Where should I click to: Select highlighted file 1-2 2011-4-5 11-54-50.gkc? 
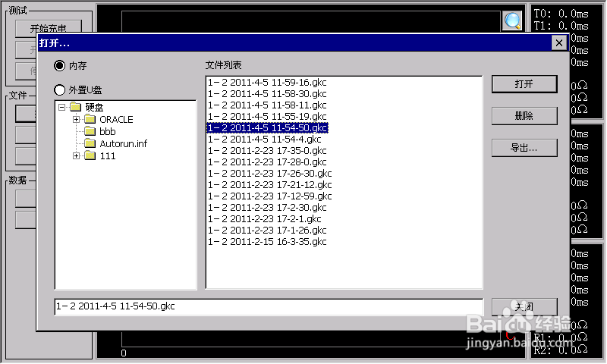point(268,127)
